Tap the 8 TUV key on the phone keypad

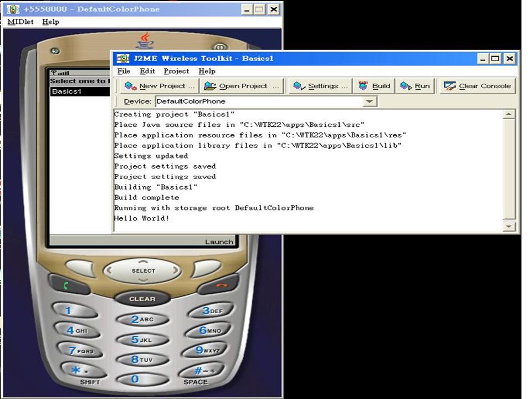click(142, 359)
